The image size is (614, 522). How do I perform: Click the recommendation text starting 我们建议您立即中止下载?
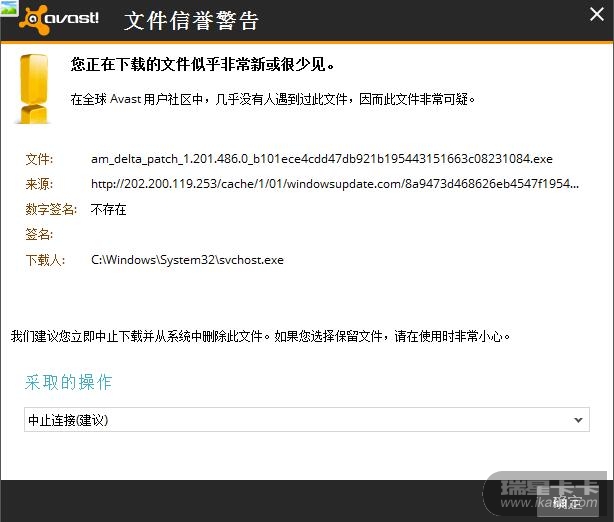tap(260, 336)
